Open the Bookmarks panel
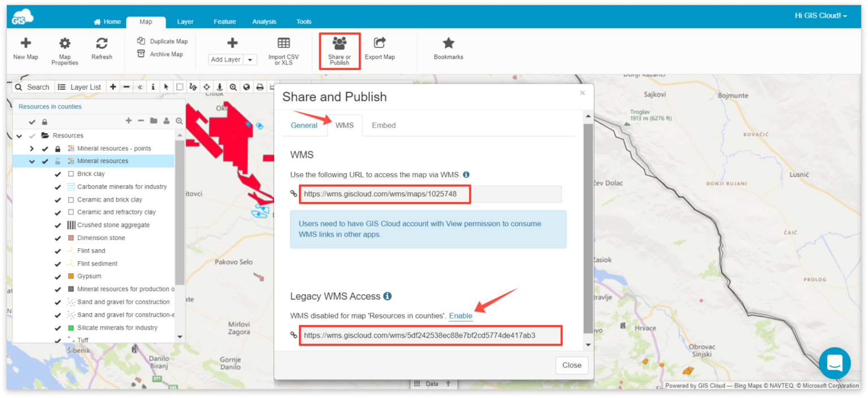The width and height of the screenshot is (868, 398). (448, 51)
